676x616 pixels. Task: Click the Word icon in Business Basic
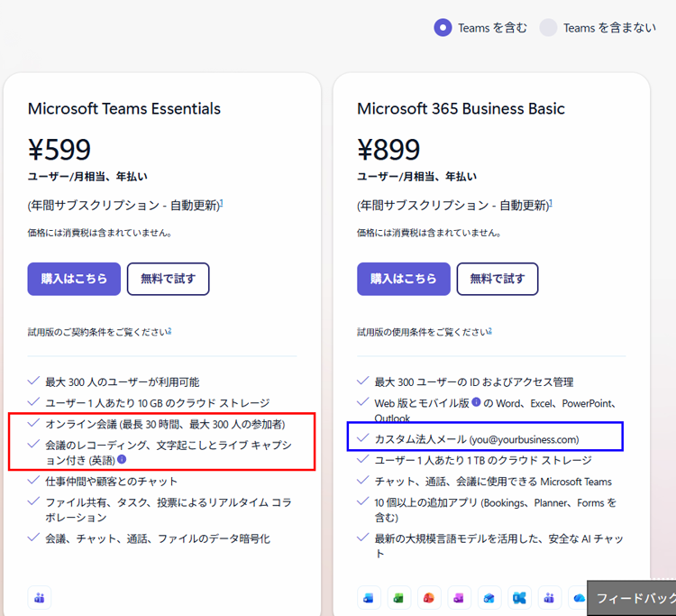point(369,597)
